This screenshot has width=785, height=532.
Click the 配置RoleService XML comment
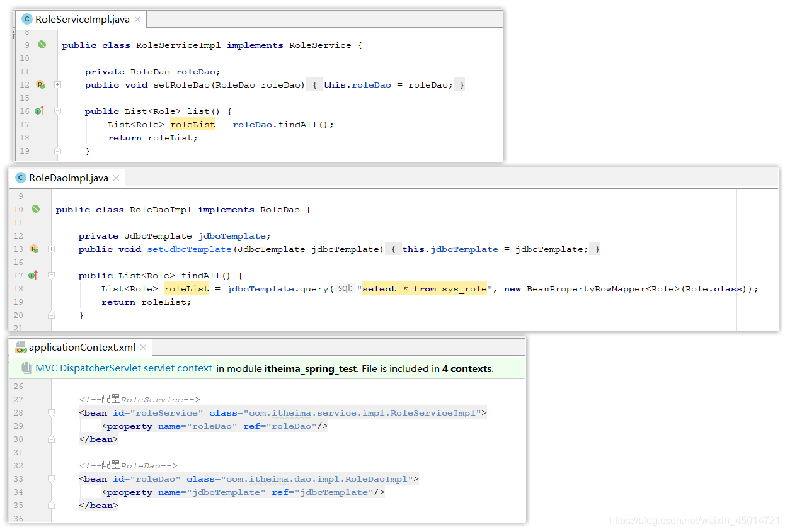(x=140, y=399)
